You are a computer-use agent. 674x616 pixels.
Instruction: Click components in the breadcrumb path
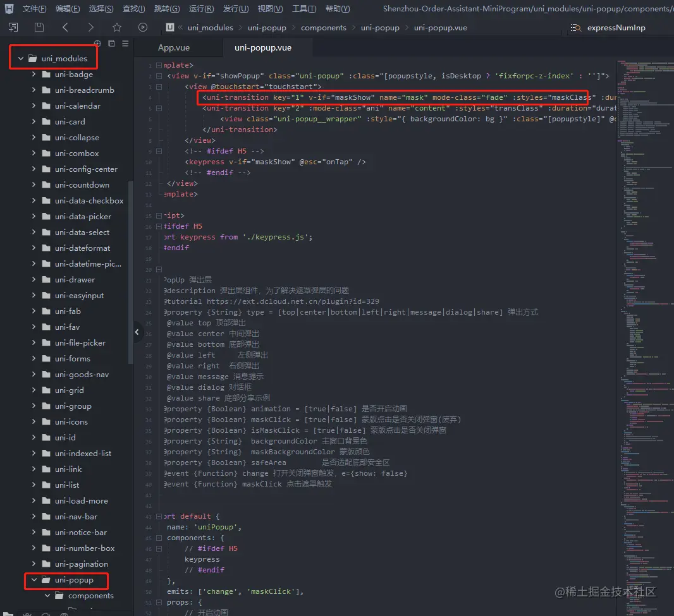click(x=323, y=28)
